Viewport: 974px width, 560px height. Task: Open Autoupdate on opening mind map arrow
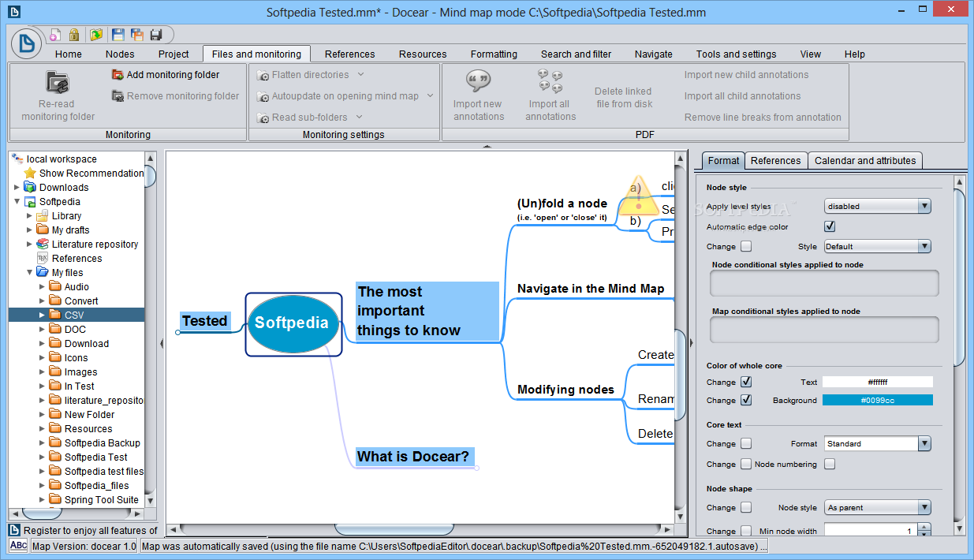[x=431, y=95]
